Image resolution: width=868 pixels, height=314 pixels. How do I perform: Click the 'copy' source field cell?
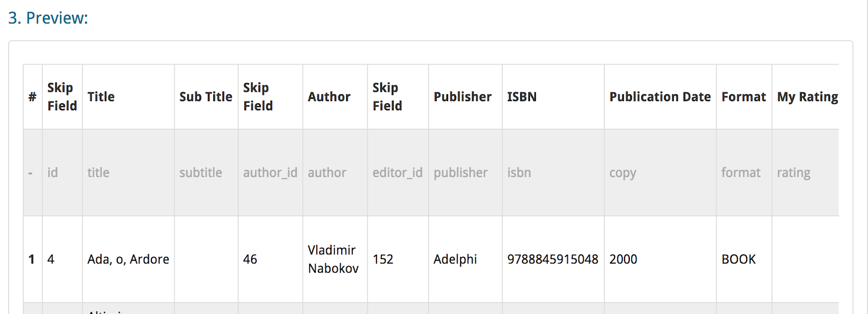point(622,173)
